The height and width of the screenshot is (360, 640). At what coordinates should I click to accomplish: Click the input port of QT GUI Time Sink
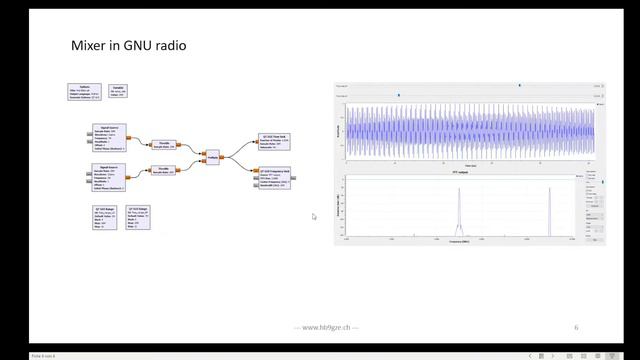(256, 142)
